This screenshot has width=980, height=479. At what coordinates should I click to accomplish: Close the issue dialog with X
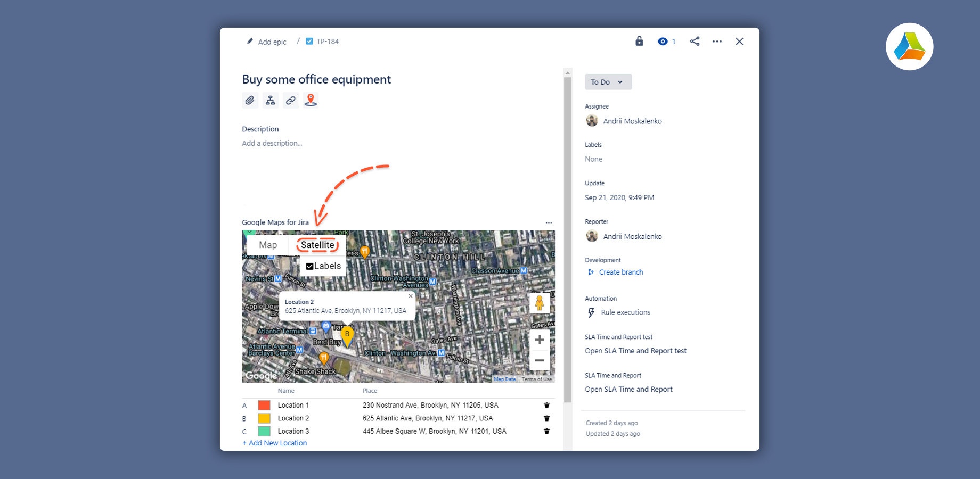click(x=739, y=42)
